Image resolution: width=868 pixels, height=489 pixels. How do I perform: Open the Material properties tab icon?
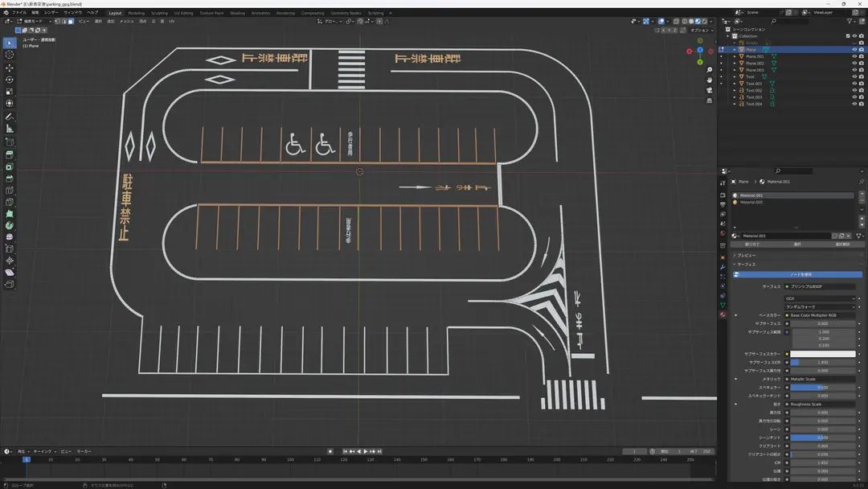pyautogui.click(x=723, y=314)
